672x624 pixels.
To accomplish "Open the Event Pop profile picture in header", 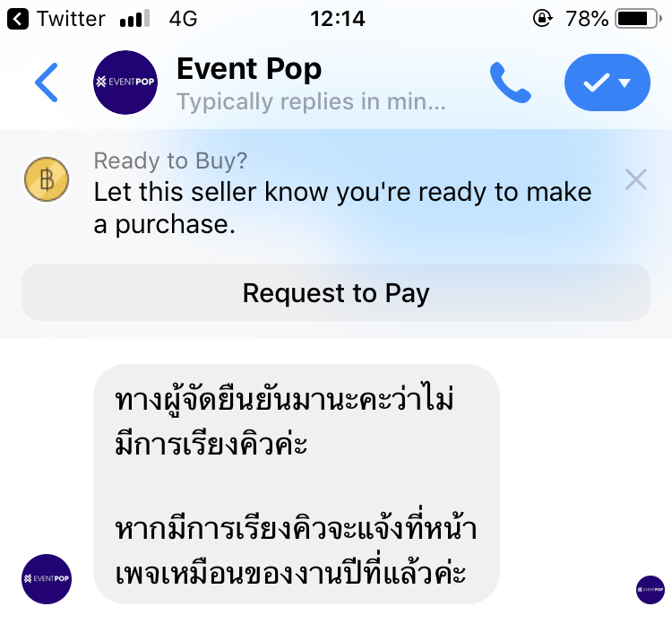I will [x=125, y=82].
